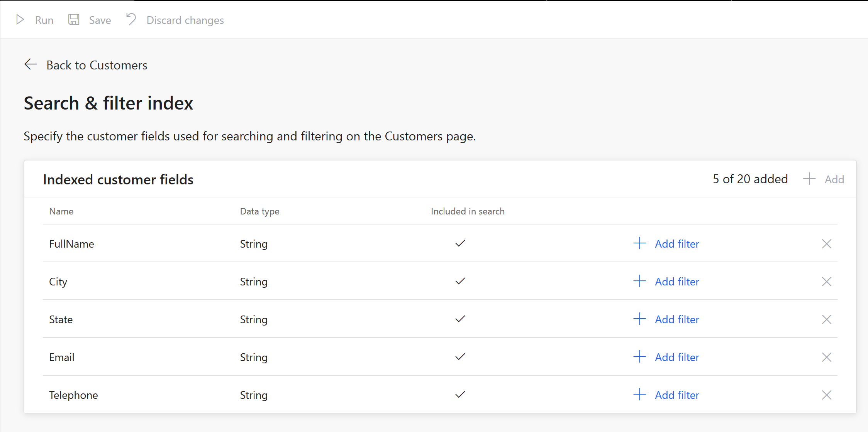Click the Run play icon
Viewport: 868px width, 432px height.
point(20,19)
